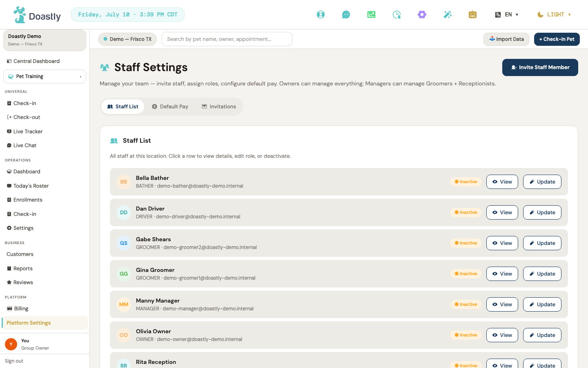Click Olivia Owner's OO avatar
Image resolution: width=588 pixels, height=368 pixels.
click(124, 335)
